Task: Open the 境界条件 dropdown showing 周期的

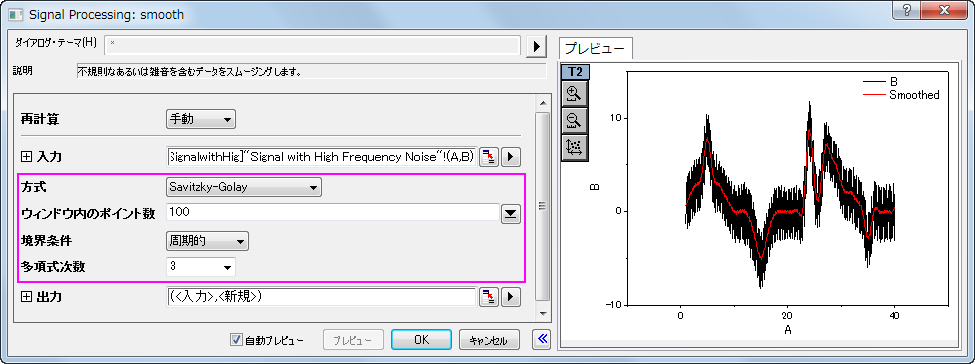Action: pos(208,241)
